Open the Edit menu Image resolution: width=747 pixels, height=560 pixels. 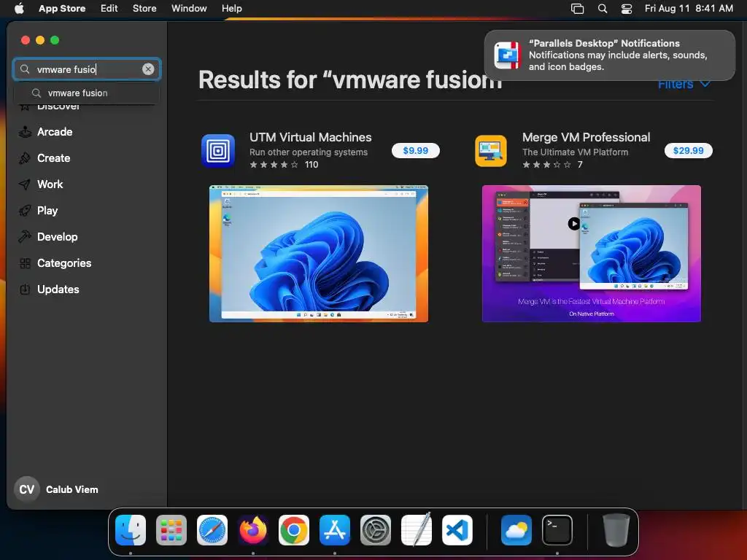(109, 8)
